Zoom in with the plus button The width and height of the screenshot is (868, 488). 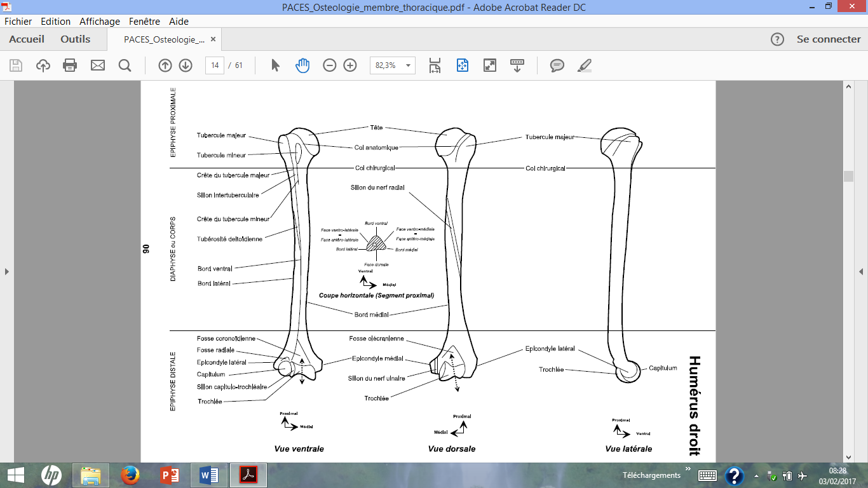click(x=350, y=65)
